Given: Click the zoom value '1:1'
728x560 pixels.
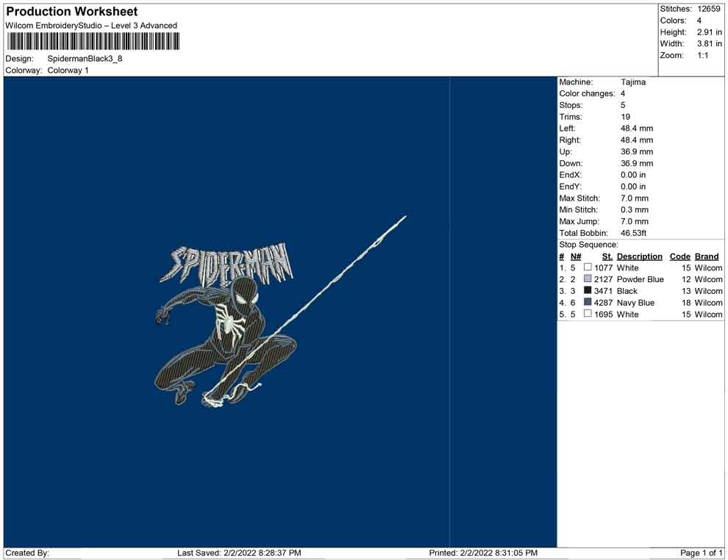Looking at the screenshot, I should (x=703, y=55).
